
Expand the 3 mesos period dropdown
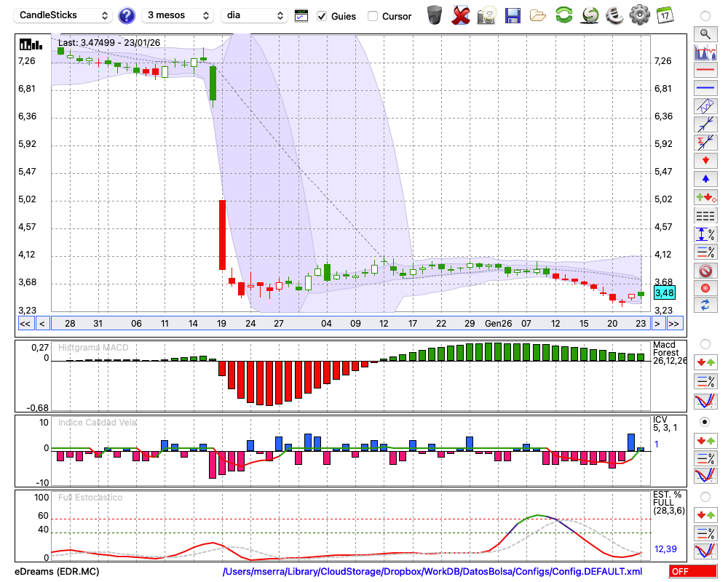[x=177, y=15]
